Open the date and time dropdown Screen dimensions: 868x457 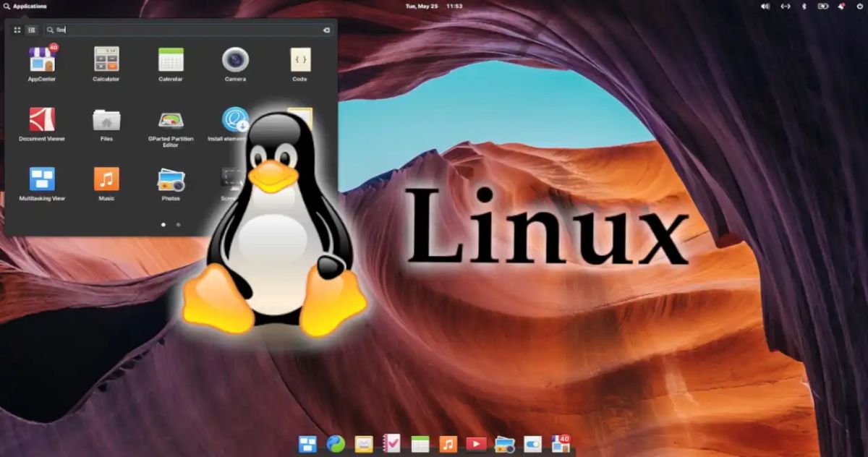coord(423,6)
